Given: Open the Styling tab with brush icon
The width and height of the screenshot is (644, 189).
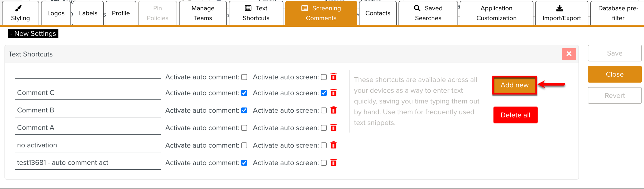Looking at the screenshot, I should [x=20, y=13].
